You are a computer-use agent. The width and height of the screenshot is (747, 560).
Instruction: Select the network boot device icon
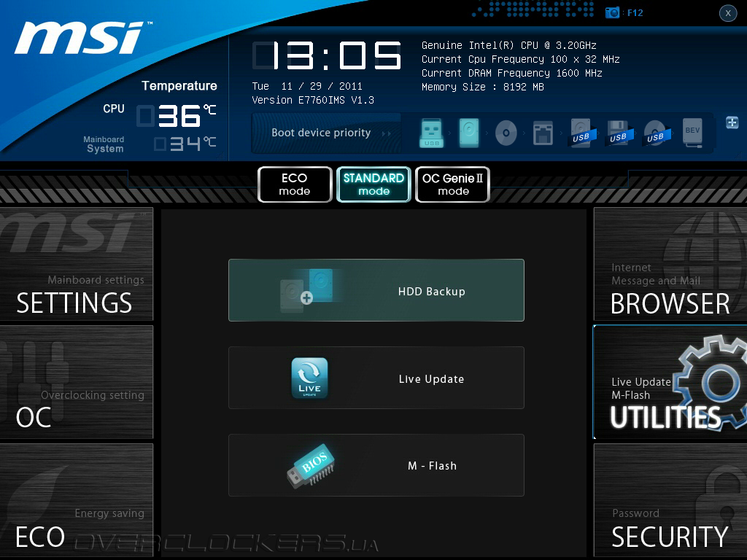pyautogui.click(x=543, y=133)
